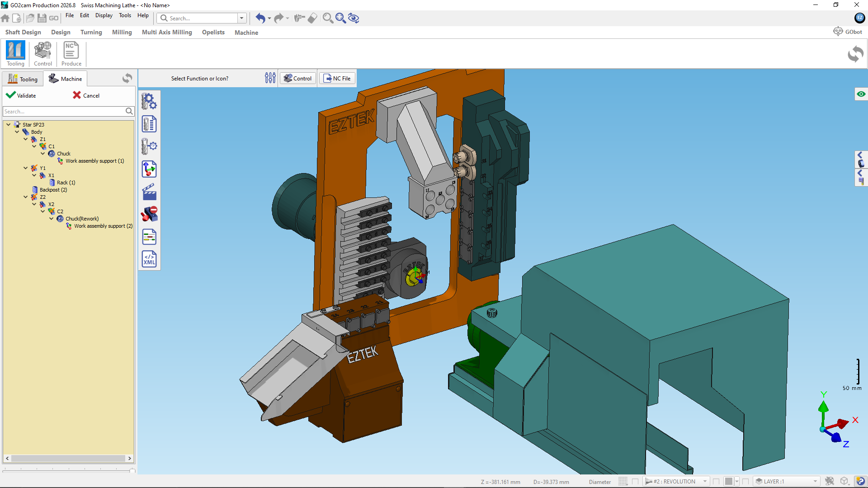Click the zoom fit-all icon
868x488 pixels.
(340, 18)
